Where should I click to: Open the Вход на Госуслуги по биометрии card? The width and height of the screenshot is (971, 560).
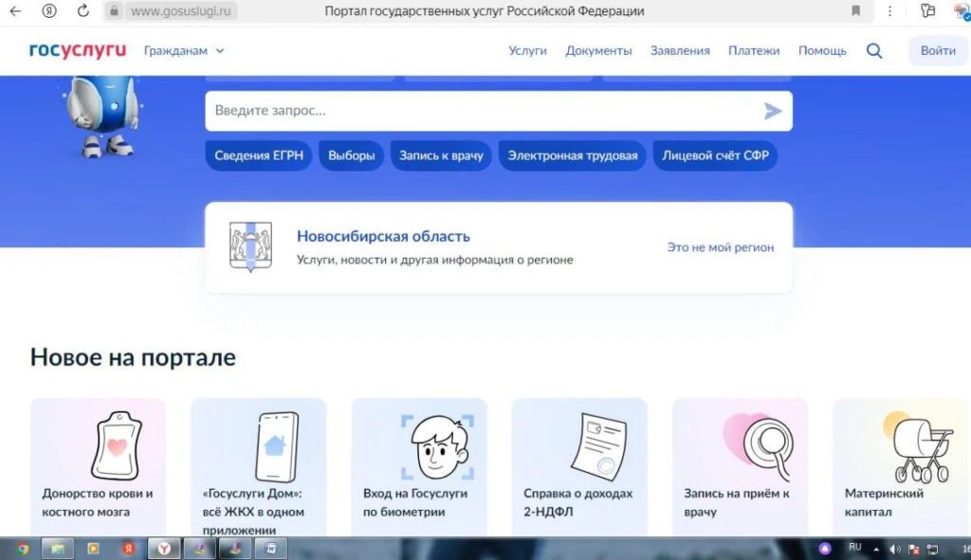click(419, 467)
